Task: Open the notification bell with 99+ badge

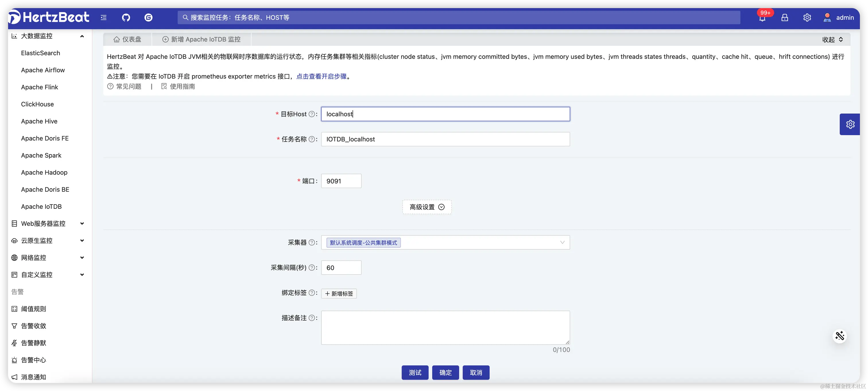Action: [763, 18]
